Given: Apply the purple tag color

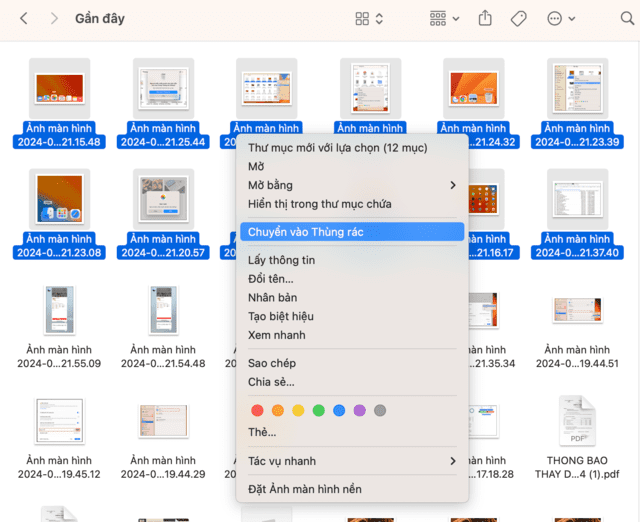Looking at the screenshot, I should pos(359,410).
